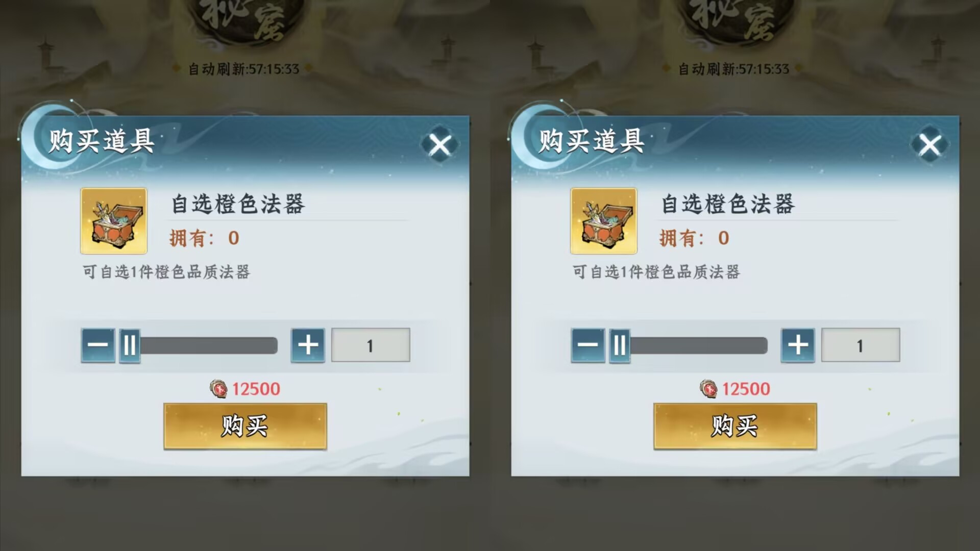Click the currency coin icon in left dialog

(x=218, y=389)
